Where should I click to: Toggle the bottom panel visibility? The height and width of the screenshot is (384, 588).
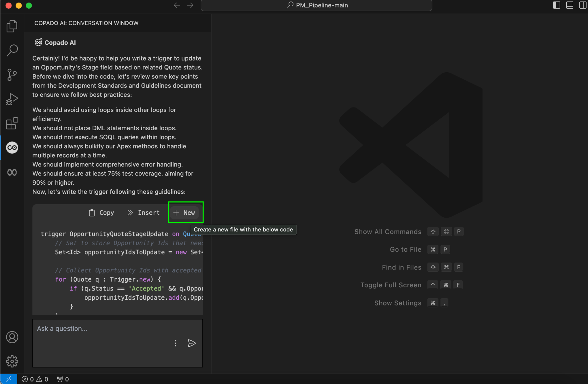pyautogui.click(x=570, y=5)
